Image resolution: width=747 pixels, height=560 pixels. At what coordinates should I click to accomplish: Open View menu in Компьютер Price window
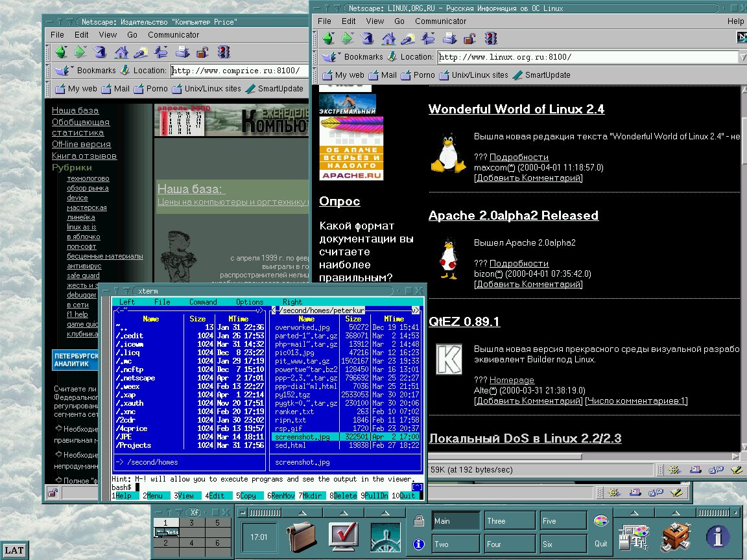108,35
